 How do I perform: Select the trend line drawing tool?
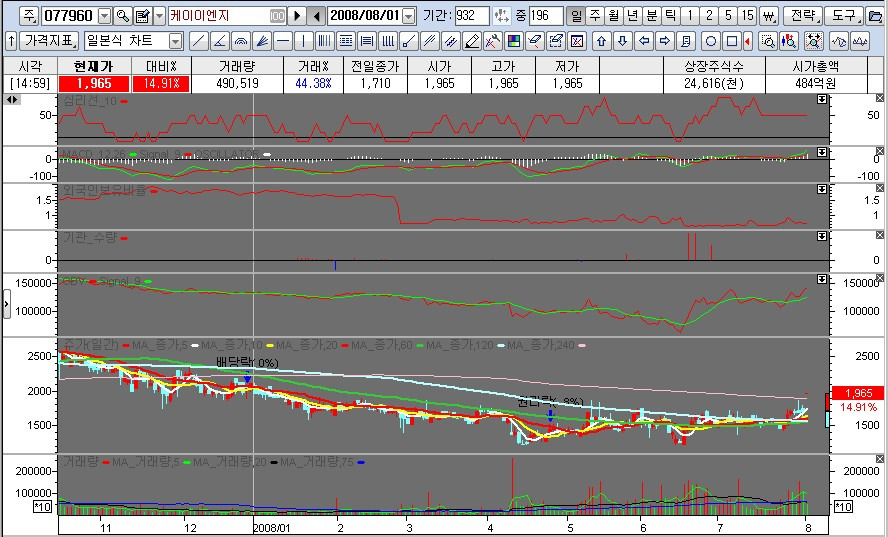click(x=199, y=41)
